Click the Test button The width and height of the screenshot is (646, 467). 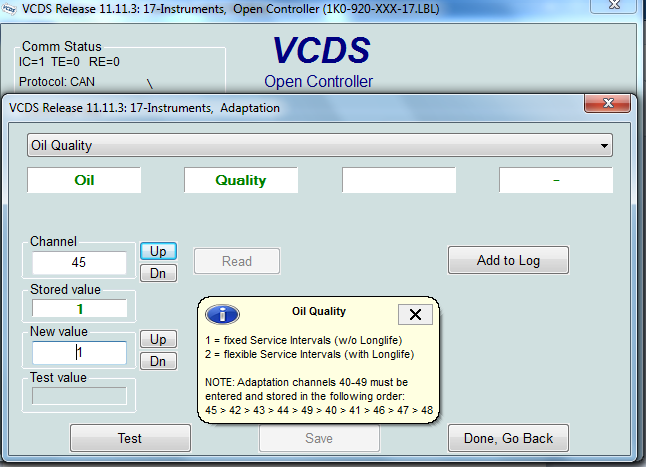click(x=130, y=438)
